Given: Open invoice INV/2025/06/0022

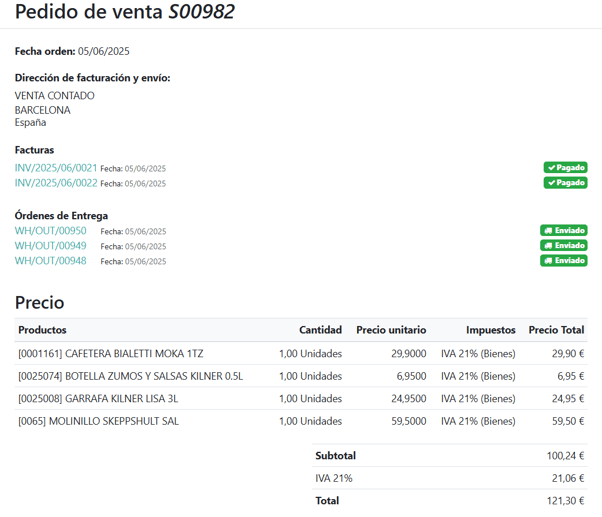Looking at the screenshot, I should point(56,183).
